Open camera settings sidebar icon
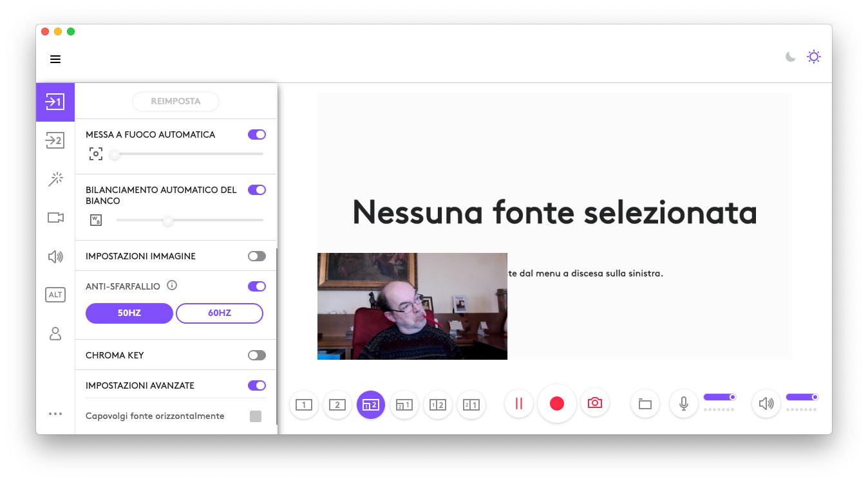 [55, 218]
